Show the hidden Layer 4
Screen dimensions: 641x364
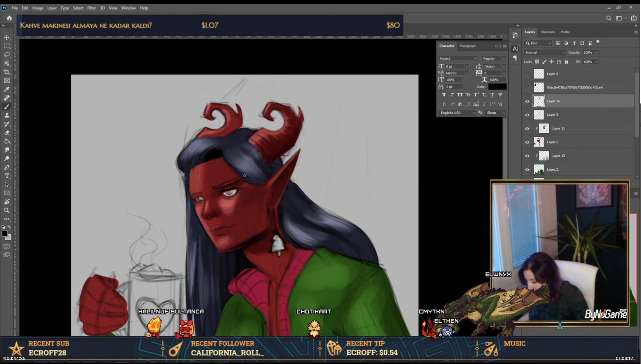(x=527, y=74)
